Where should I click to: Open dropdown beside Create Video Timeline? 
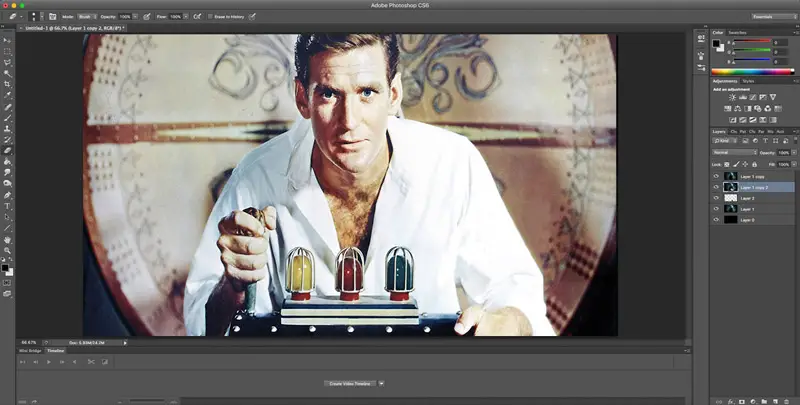(x=381, y=384)
